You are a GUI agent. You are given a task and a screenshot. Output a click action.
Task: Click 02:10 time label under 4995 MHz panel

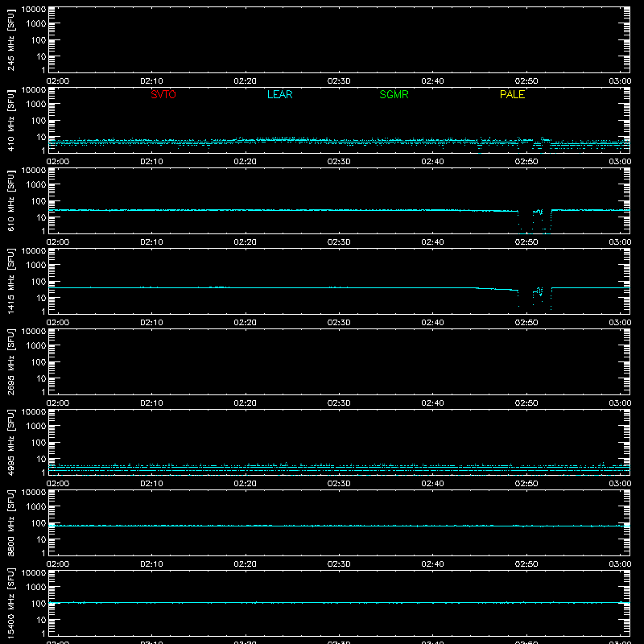click(x=151, y=484)
